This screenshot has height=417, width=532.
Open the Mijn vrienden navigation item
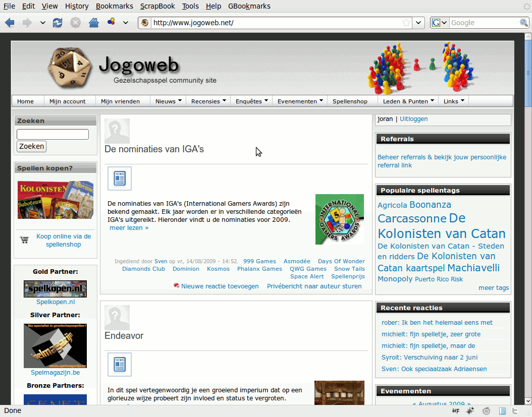tap(121, 101)
